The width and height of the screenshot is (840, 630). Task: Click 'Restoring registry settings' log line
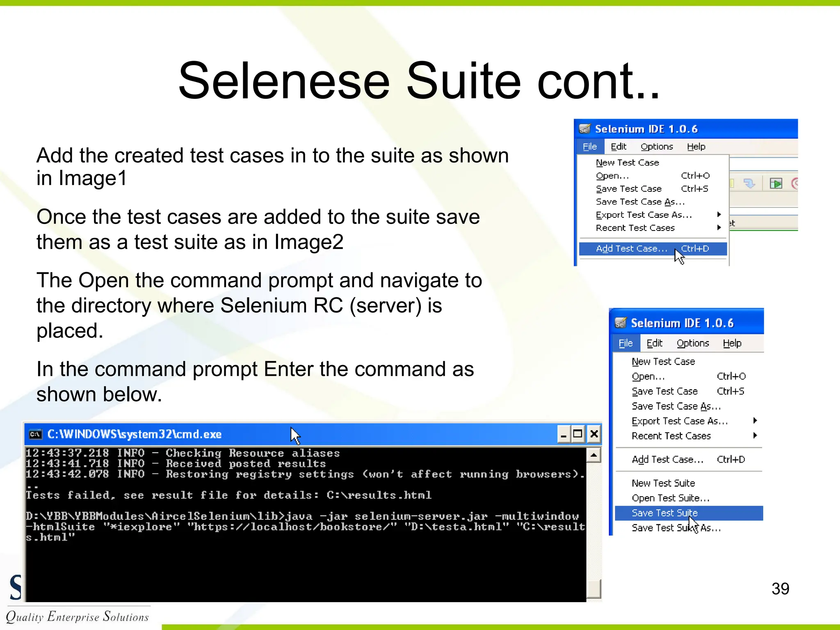[306, 474]
